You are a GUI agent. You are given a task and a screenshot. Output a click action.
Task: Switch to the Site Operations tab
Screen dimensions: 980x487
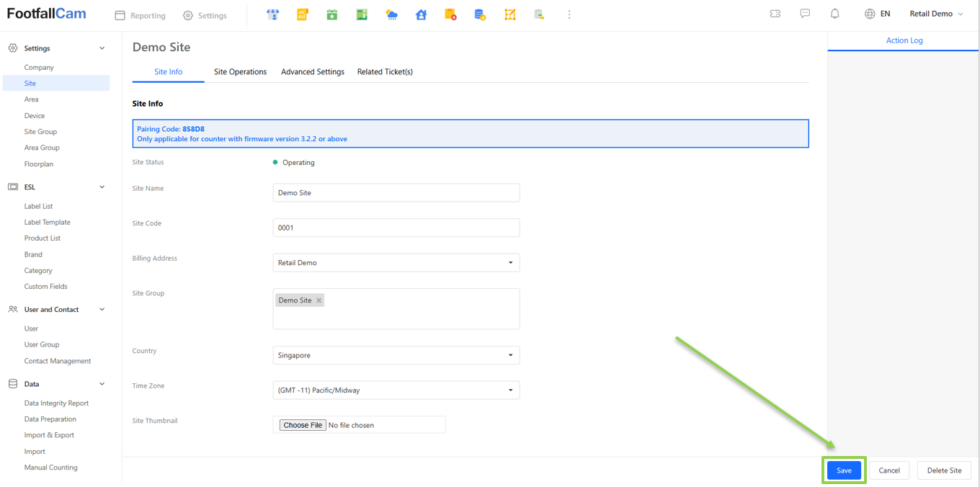(x=240, y=72)
